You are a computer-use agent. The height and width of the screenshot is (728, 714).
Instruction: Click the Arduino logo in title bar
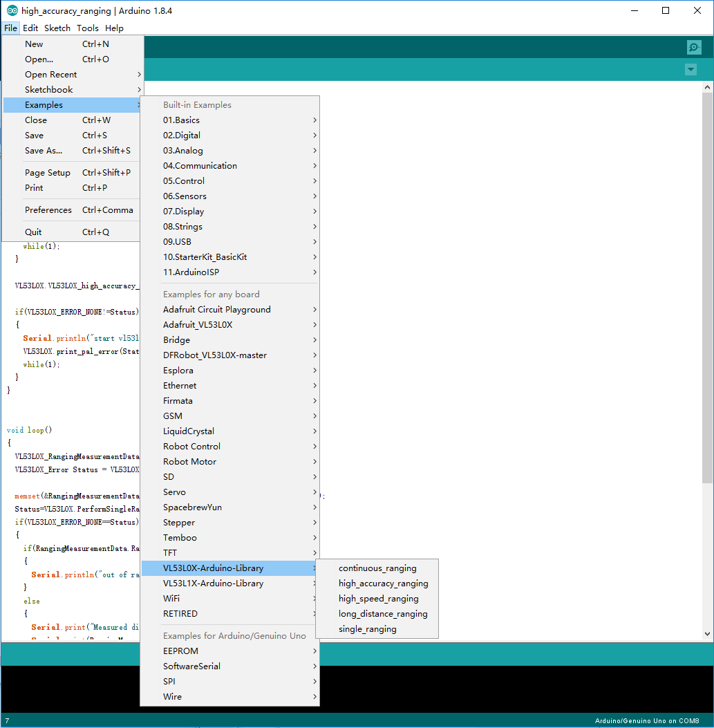pos(12,10)
